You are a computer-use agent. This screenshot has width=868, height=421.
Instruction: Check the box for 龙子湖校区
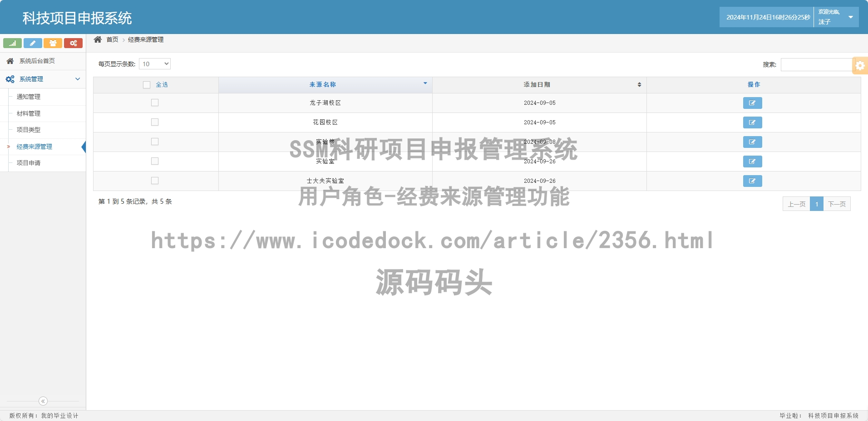pos(155,103)
